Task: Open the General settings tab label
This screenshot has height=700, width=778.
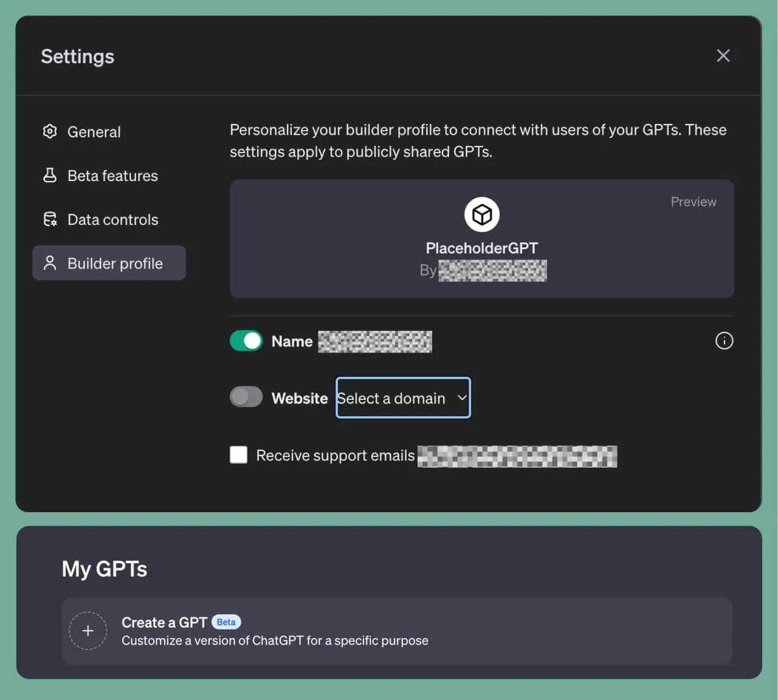Action: (x=94, y=132)
